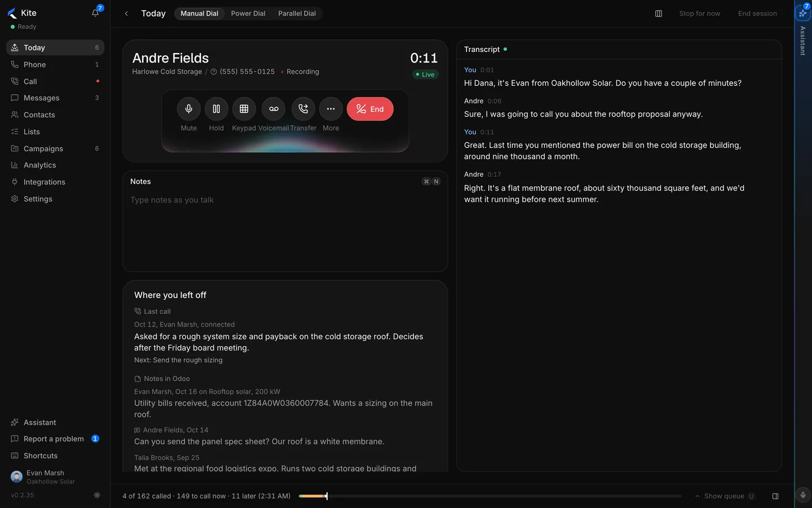Switch to Power Dial mode
This screenshot has width=812, height=508.
248,14
